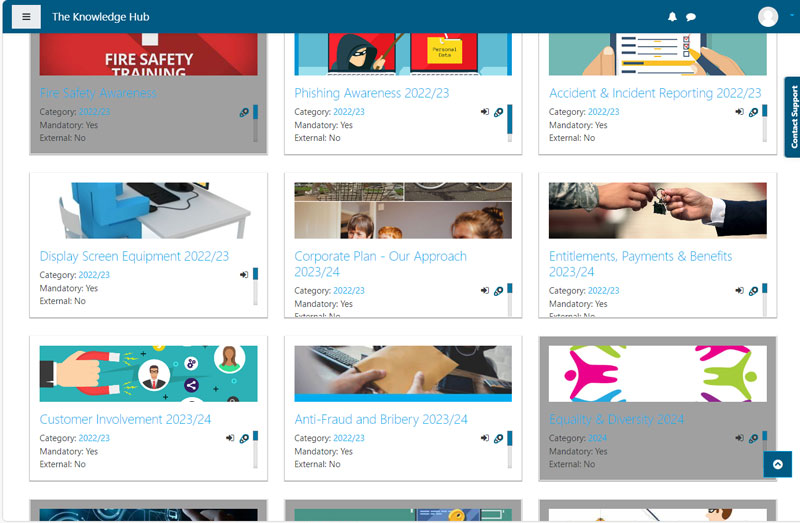Click the link icon on Entitlements, Payments & Benefits
This screenshot has width=800, height=523.
[753, 291]
